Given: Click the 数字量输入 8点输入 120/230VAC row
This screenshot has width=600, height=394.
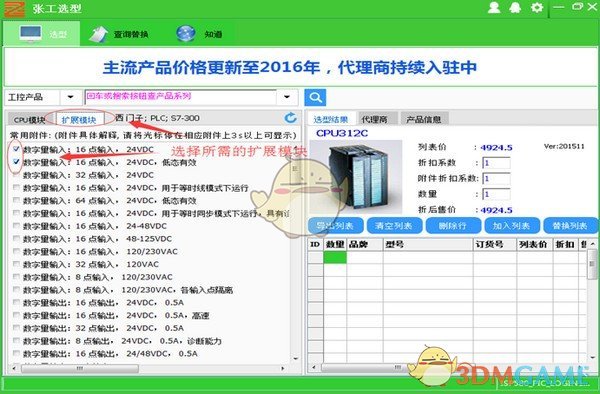Looking at the screenshot, I should click(98, 277).
